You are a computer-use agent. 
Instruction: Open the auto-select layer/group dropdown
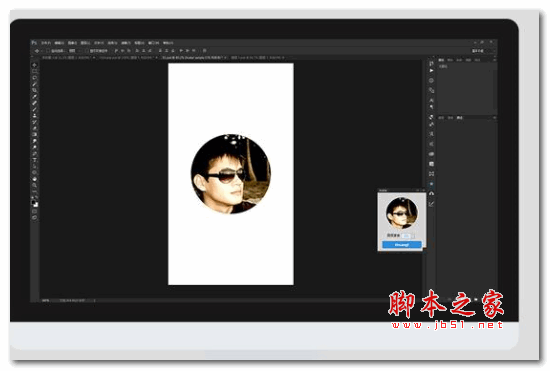[x=73, y=51]
